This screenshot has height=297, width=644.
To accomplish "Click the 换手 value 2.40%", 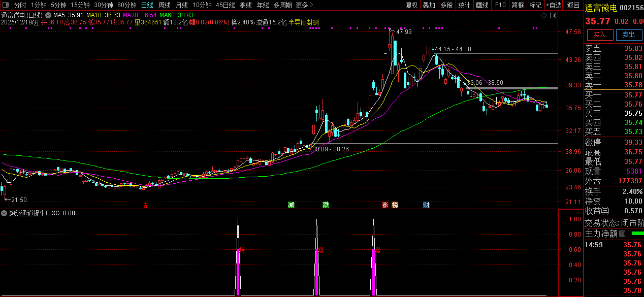I will (x=632, y=191).
